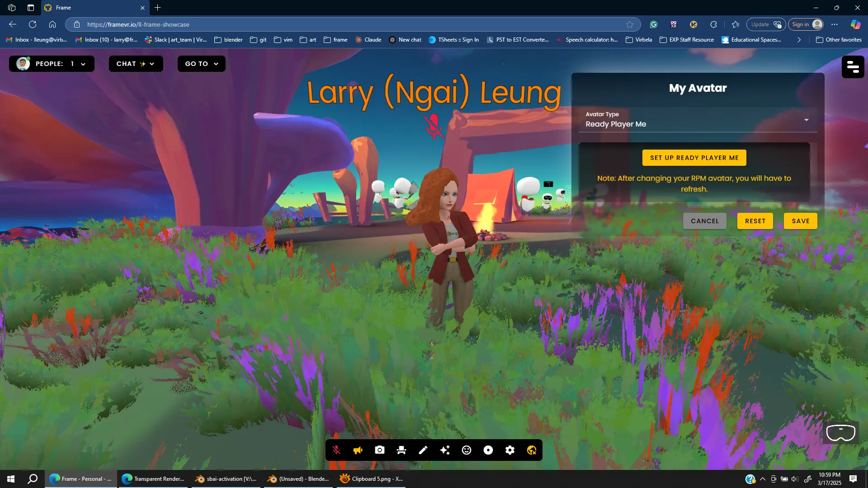Open the GO TO dropdown menu
Image resolution: width=868 pixels, height=488 pixels.
tap(201, 64)
